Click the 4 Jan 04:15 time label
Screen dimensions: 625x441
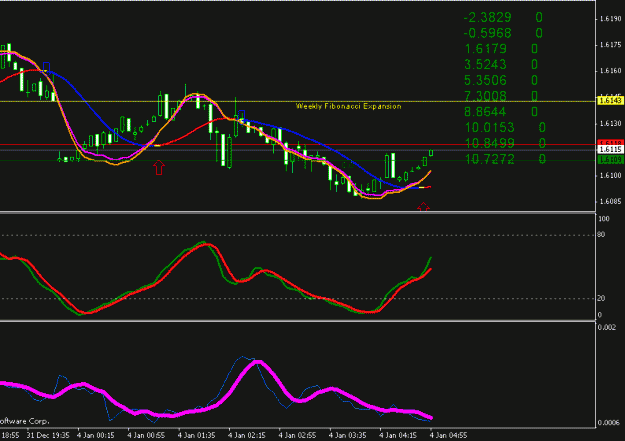point(398,435)
